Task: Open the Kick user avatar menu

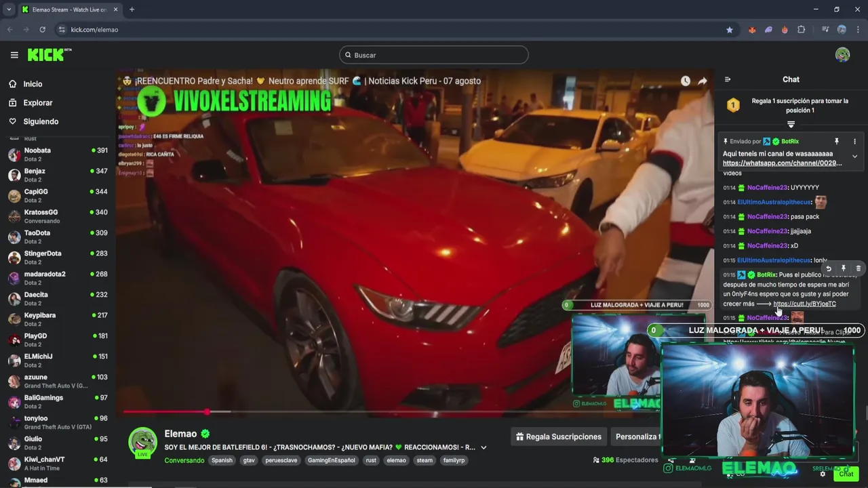Action: point(842,55)
